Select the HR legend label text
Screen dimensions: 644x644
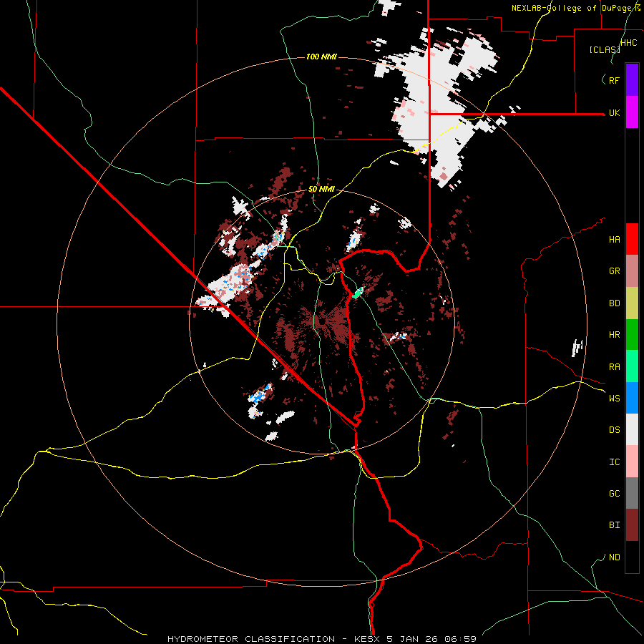point(614,335)
